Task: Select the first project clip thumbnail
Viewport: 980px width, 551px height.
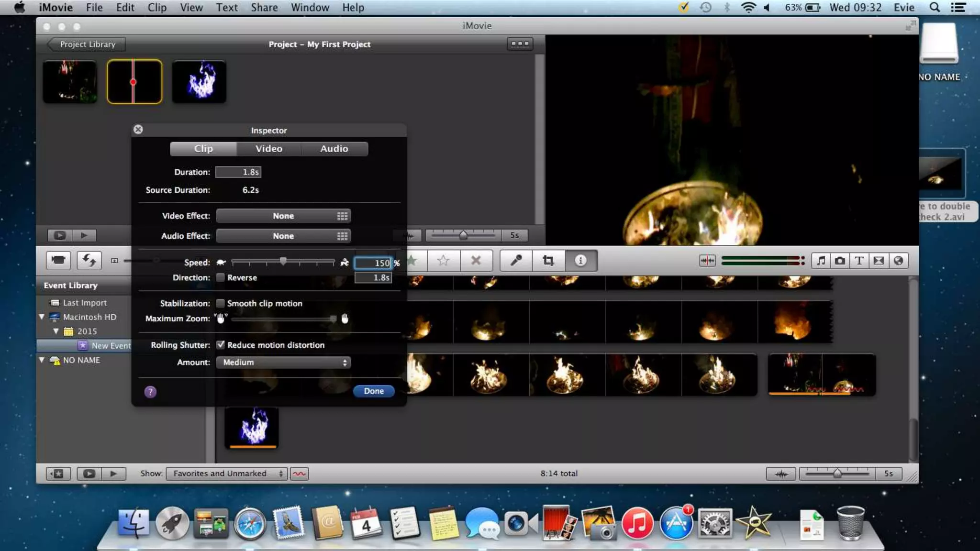Action: click(x=70, y=82)
